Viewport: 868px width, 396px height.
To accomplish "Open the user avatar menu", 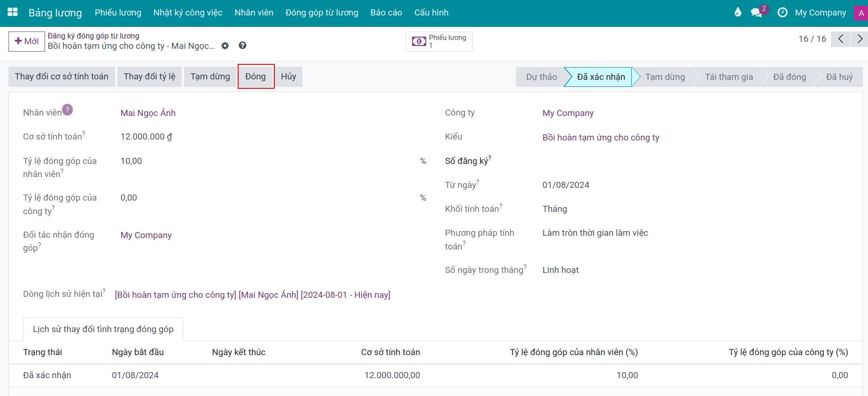I will click(x=861, y=13).
